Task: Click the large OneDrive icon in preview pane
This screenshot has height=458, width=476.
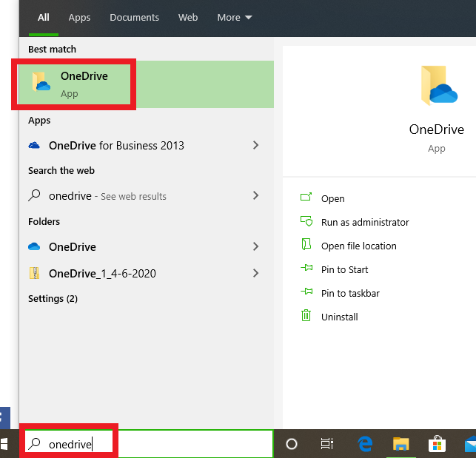Action: point(439,86)
